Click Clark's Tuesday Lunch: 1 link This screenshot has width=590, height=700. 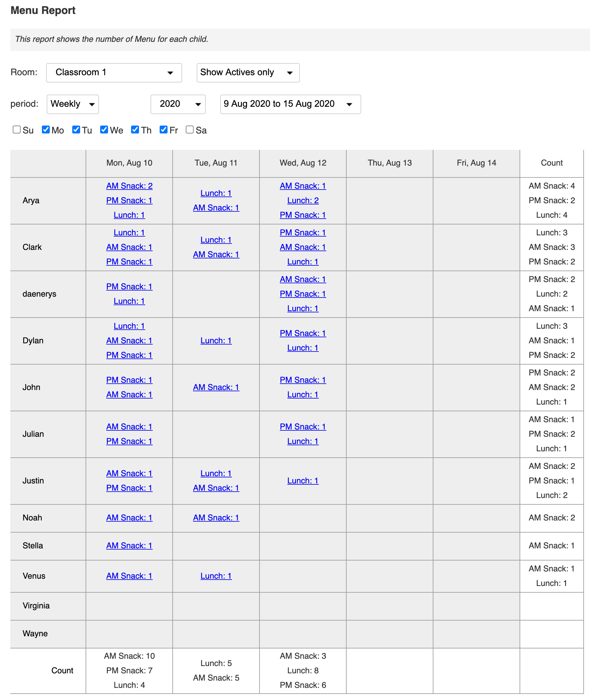[x=216, y=240]
